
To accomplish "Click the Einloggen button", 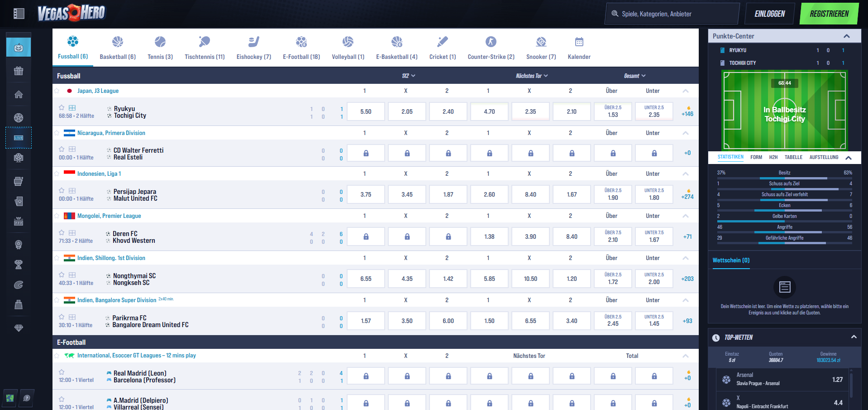I will (x=769, y=14).
